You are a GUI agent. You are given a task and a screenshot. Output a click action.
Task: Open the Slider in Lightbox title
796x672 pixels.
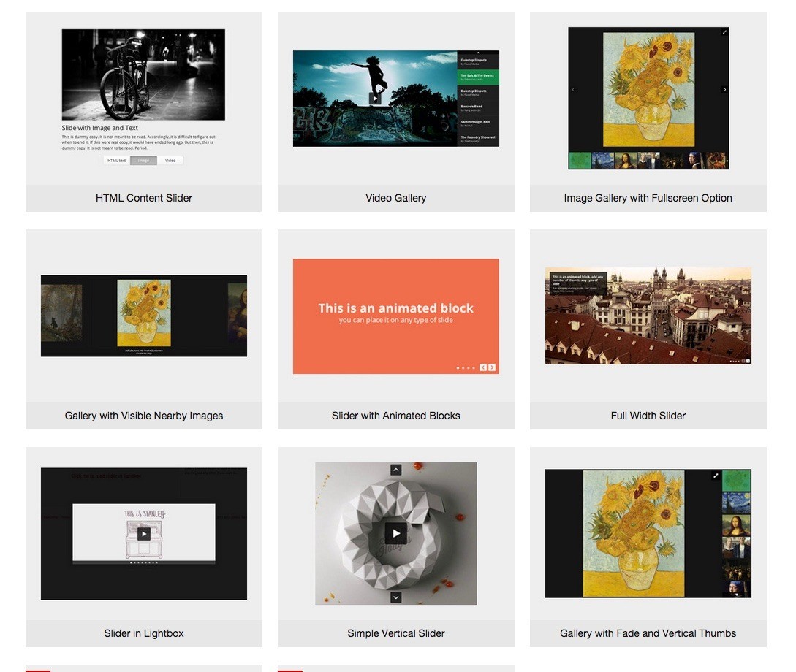coord(144,633)
